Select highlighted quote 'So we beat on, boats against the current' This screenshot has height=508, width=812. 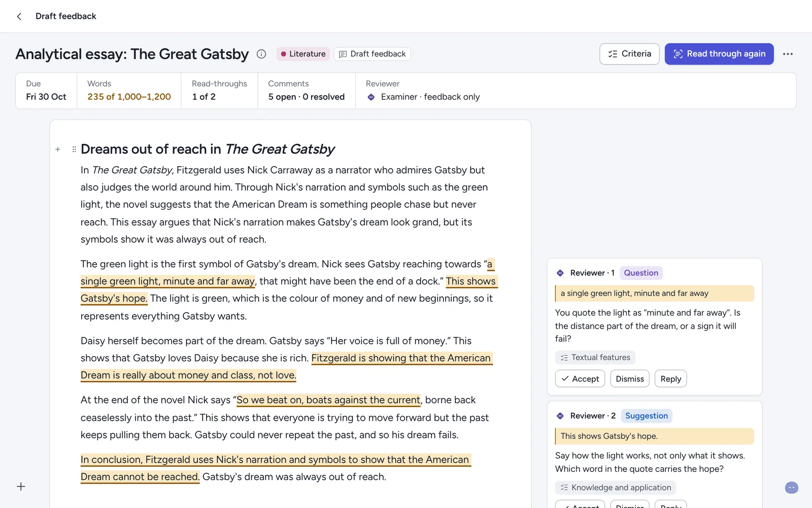[x=328, y=400]
